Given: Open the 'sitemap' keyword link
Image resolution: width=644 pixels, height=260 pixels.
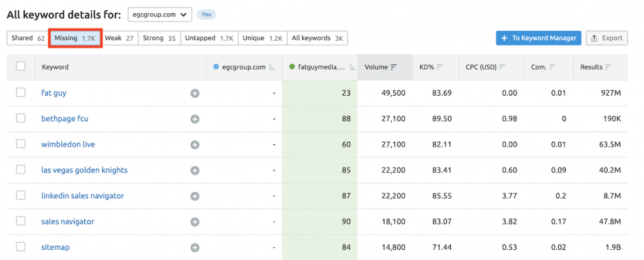Looking at the screenshot, I should click(x=55, y=247).
